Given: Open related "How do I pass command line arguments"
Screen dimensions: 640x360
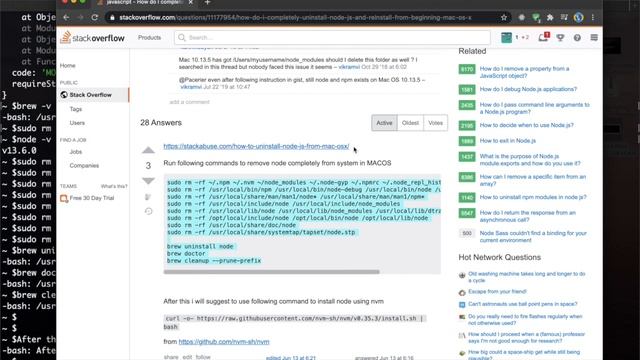Looking at the screenshot, I should click(535, 108).
